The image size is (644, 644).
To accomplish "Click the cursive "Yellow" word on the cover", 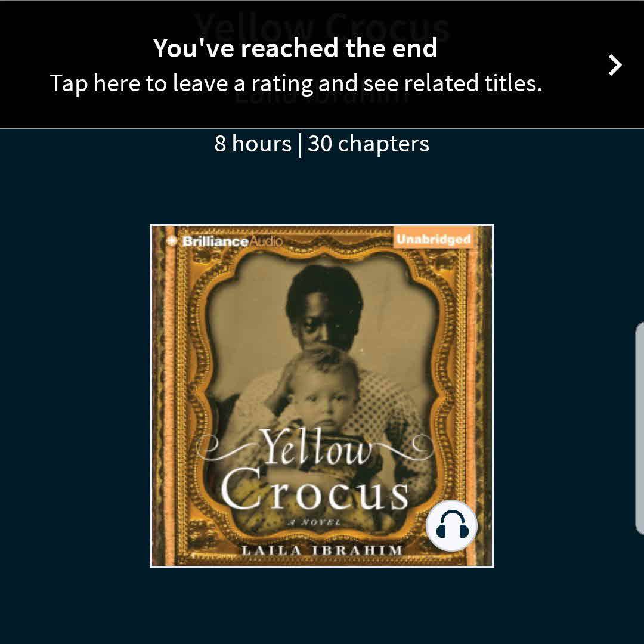I will [316, 447].
